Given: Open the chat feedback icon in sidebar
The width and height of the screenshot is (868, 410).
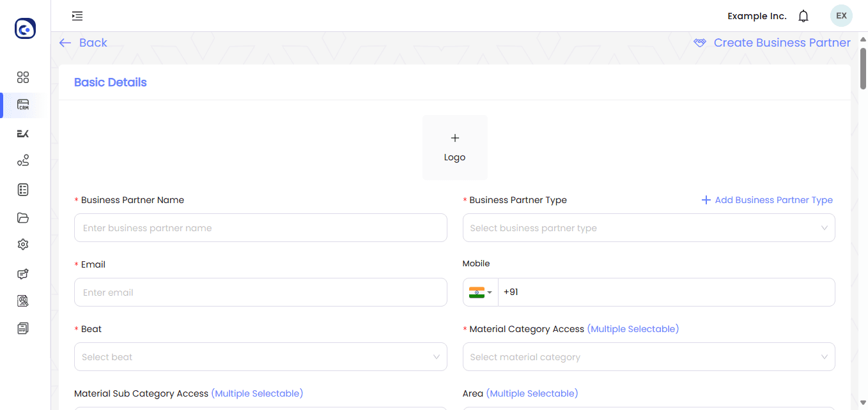Looking at the screenshot, I should click(x=23, y=274).
